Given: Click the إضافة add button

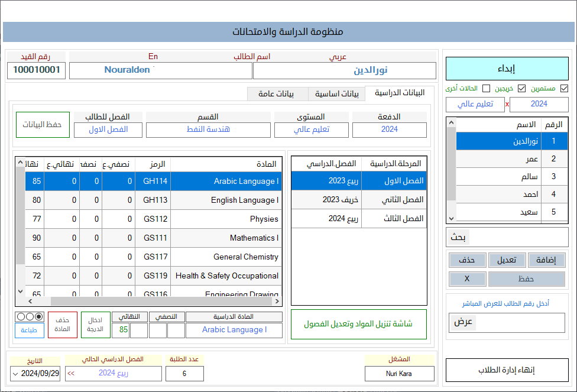Looking at the screenshot, I should click(546, 260).
